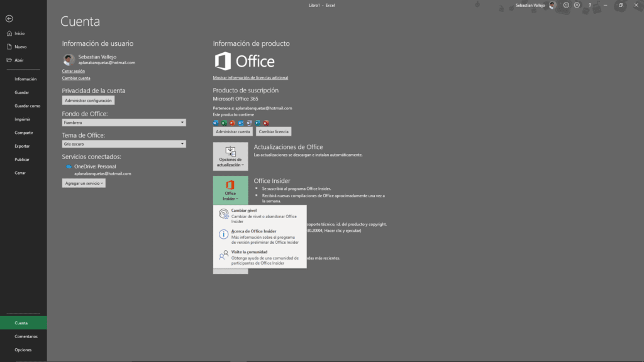
Task: Expand Agregar un servicio dropdown
Action: [x=84, y=183]
